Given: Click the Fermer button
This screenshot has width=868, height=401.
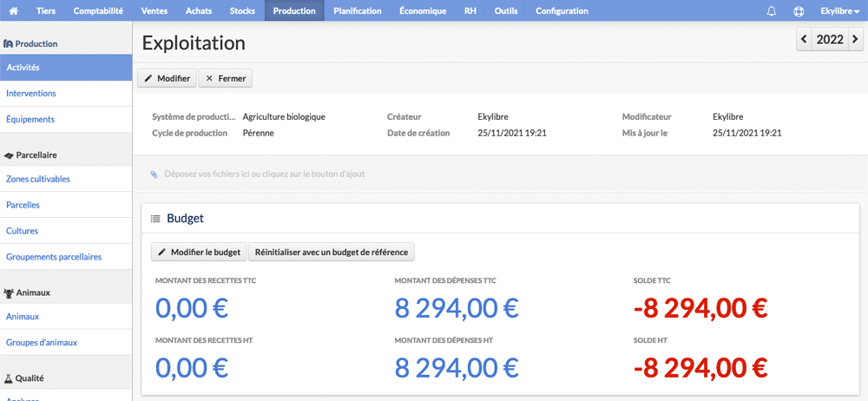Looking at the screenshot, I should click(226, 79).
